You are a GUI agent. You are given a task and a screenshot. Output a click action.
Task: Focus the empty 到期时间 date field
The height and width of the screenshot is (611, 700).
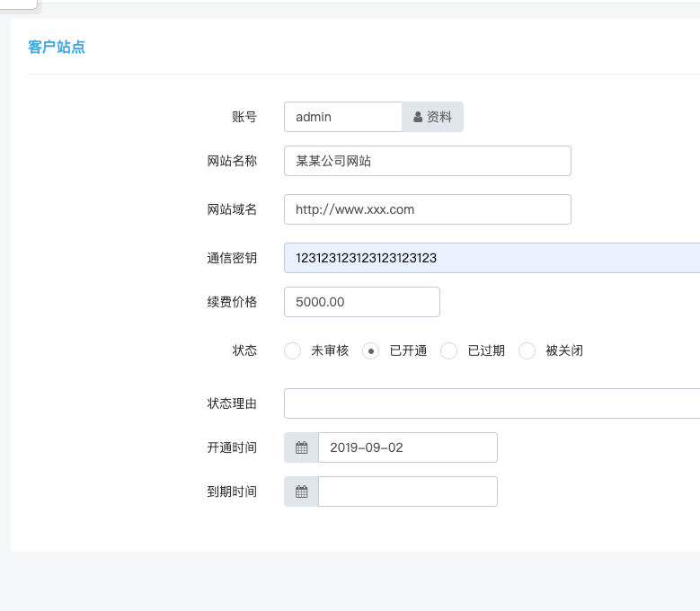[408, 491]
